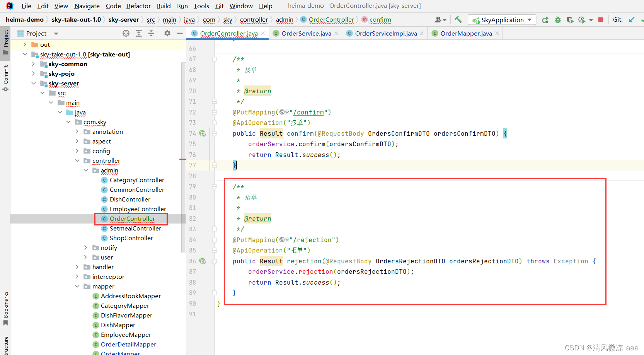644x355 pixels.
Task: Open the Project view dropdown arrow
Action: click(56, 34)
